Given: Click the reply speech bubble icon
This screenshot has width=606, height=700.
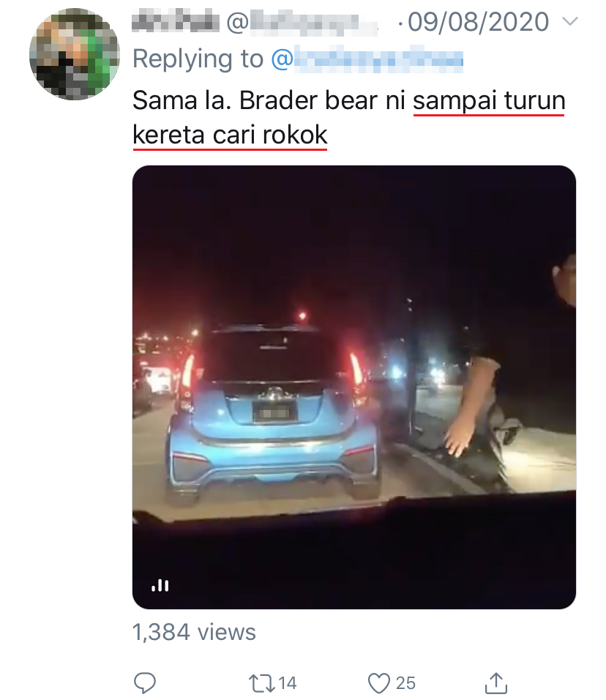Looking at the screenshot, I should (x=145, y=682).
